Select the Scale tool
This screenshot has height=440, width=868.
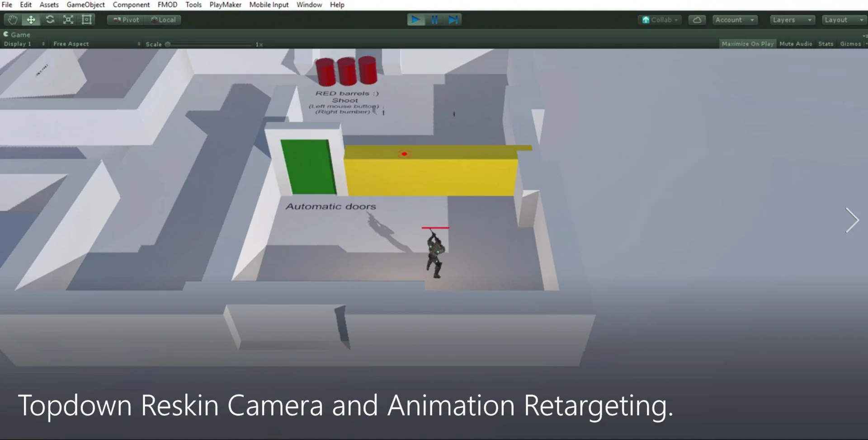coord(68,20)
